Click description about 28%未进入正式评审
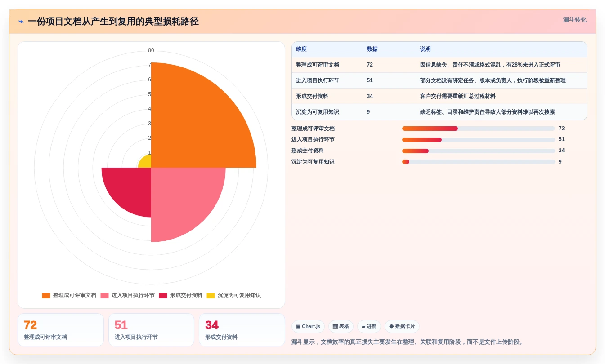Viewport: 605px width, 364px height. point(490,65)
